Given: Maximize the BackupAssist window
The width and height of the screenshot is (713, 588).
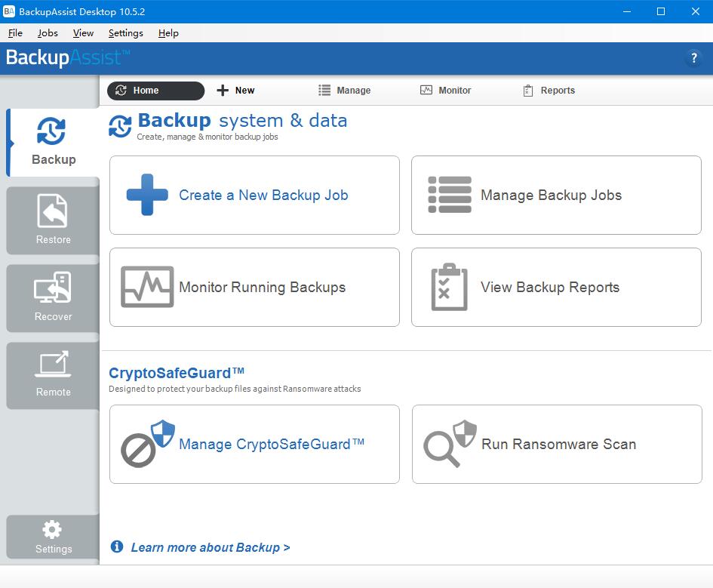Looking at the screenshot, I should click(x=661, y=11).
